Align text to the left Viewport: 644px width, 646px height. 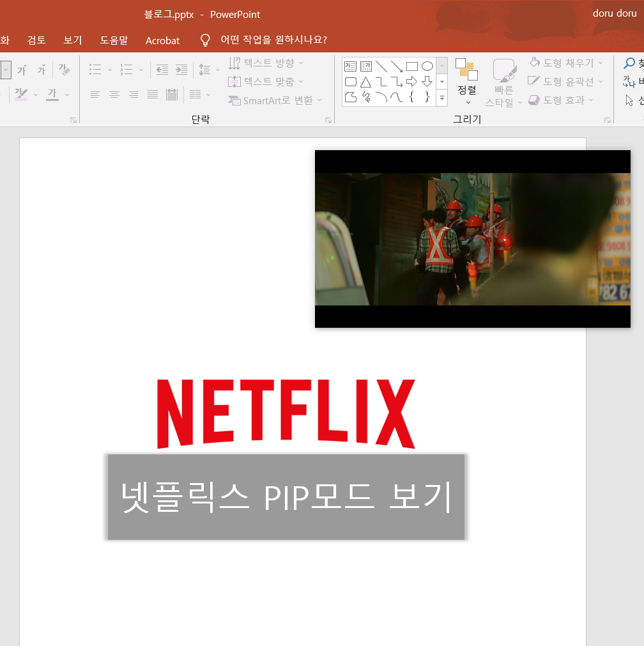click(x=95, y=95)
